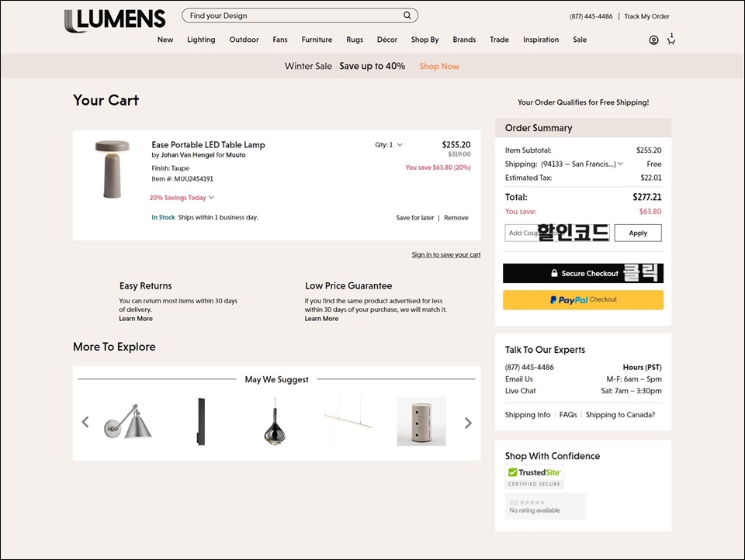Click the Lumens logo
This screenshot has width=745, height=560.
point(115,20)
